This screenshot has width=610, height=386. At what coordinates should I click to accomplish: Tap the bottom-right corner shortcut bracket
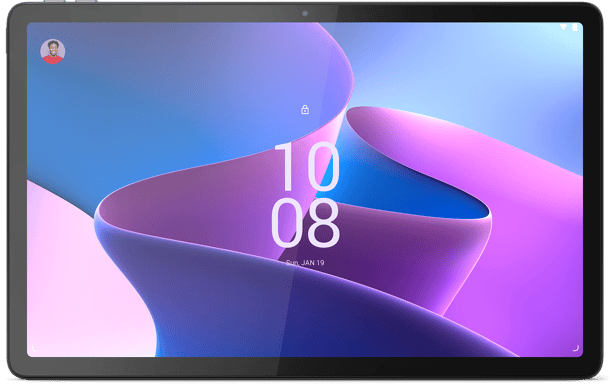pyautogui.click(x=576, y=347)
